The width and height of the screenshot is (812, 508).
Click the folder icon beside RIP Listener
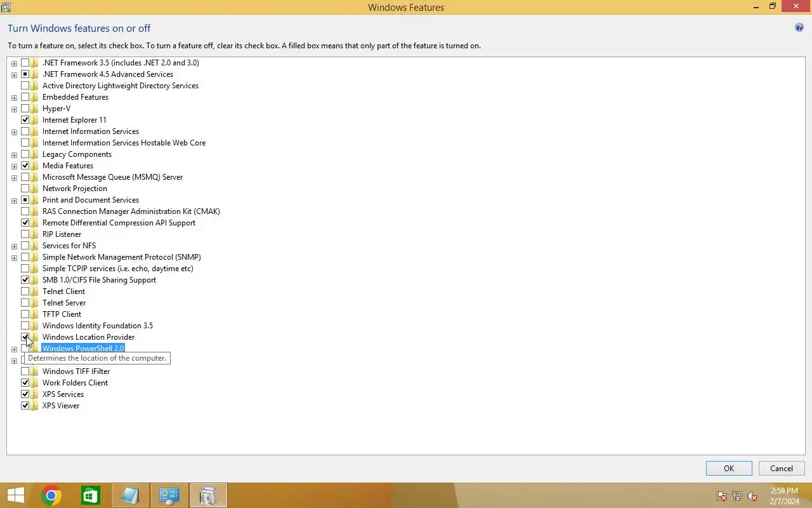tap(35, 234)
